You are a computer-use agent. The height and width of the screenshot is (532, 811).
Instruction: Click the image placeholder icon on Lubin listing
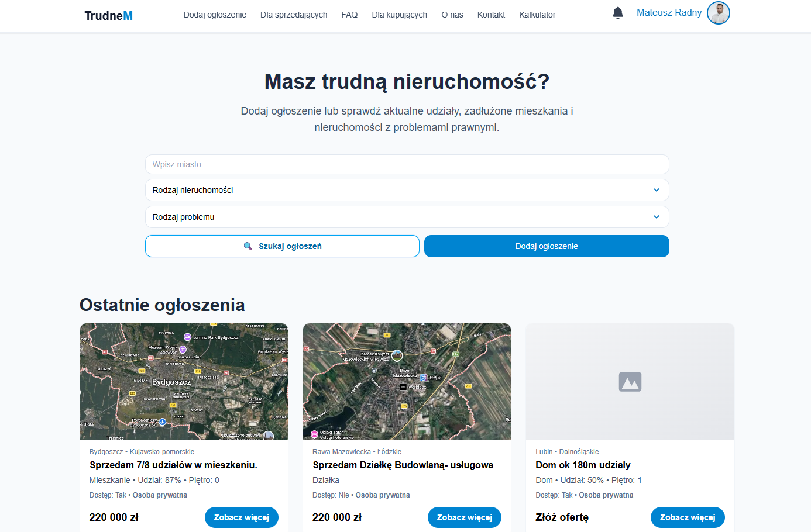coord(630,382)
